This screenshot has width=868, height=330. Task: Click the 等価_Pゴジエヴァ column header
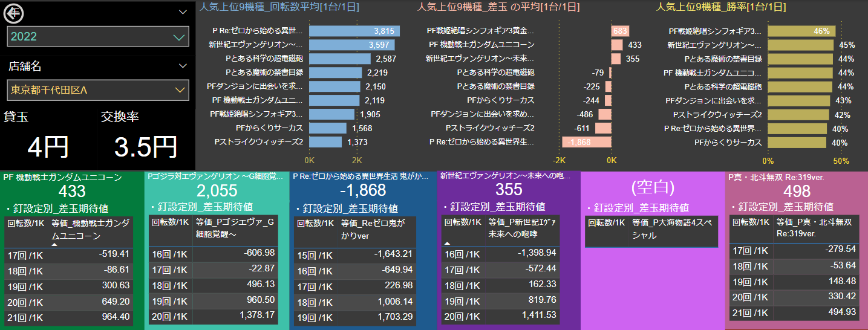click(x=237, y=227)
